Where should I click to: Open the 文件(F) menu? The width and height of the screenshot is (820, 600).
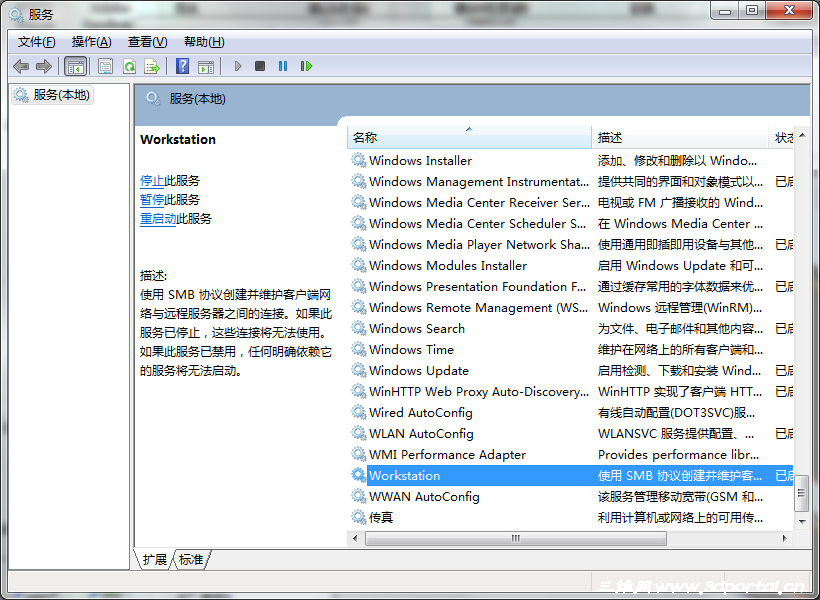click(x=37, y=42)
